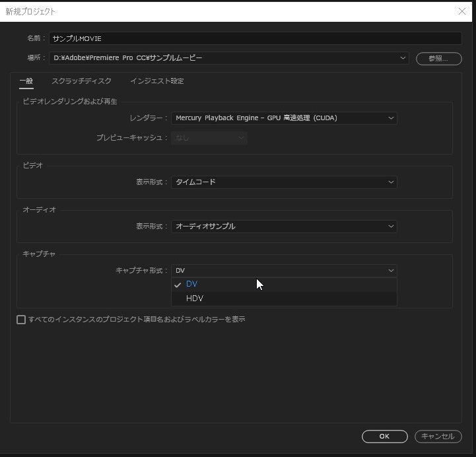Go to the インジェスト設定 tab
The height and width of the screenshot is (457, 476).
tap(156, 81)
